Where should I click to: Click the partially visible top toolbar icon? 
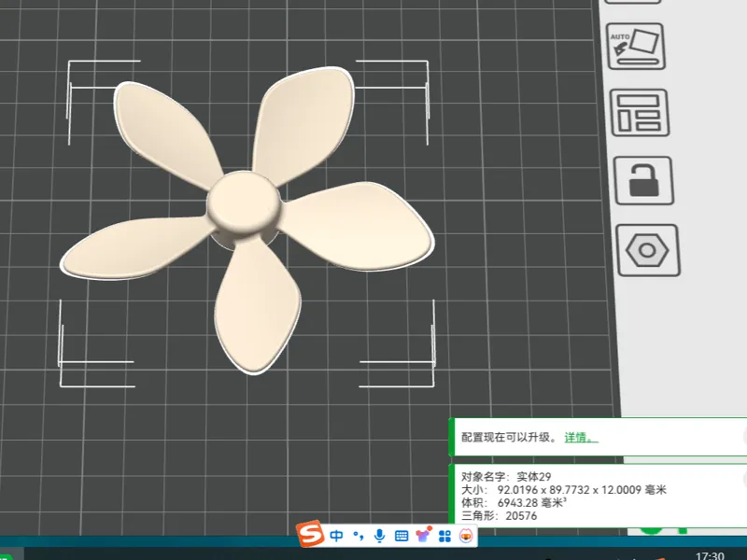[633, 2]
